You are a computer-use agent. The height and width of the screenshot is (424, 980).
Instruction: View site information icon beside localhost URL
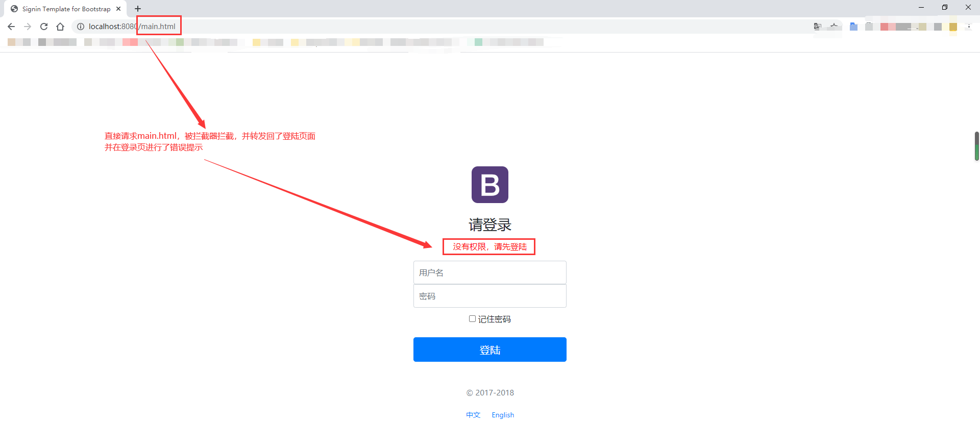click(x=81, y=27)
